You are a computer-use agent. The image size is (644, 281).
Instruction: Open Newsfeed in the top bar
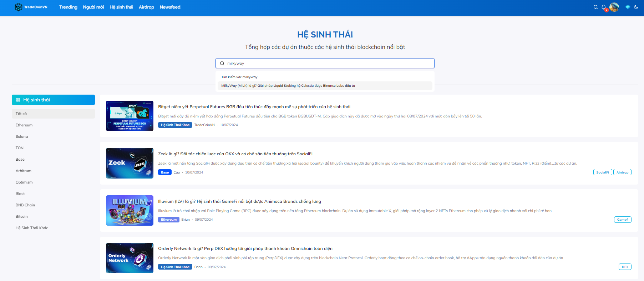coord(170,7)
